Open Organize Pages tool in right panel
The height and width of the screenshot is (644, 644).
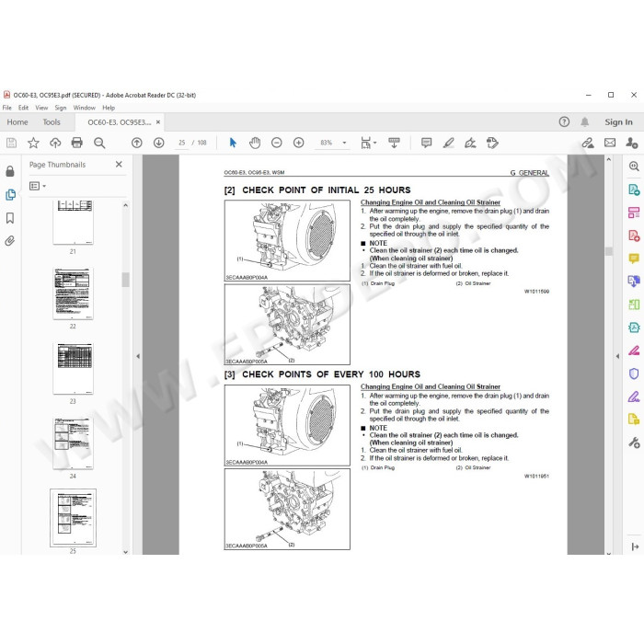(634, 213)
